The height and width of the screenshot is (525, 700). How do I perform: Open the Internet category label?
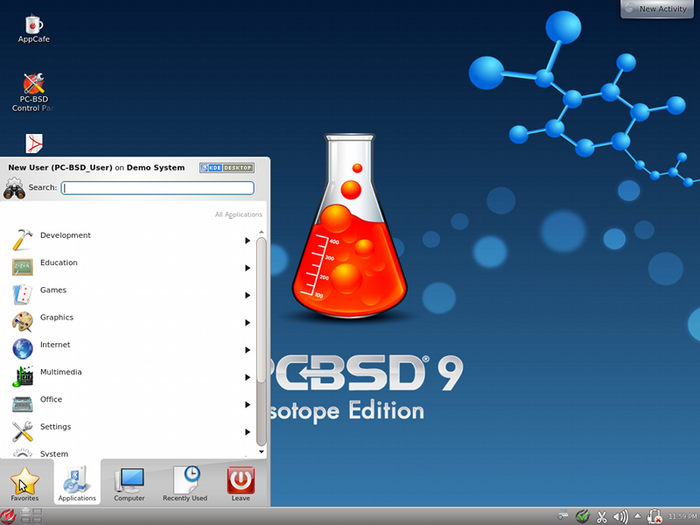[55, 345]
